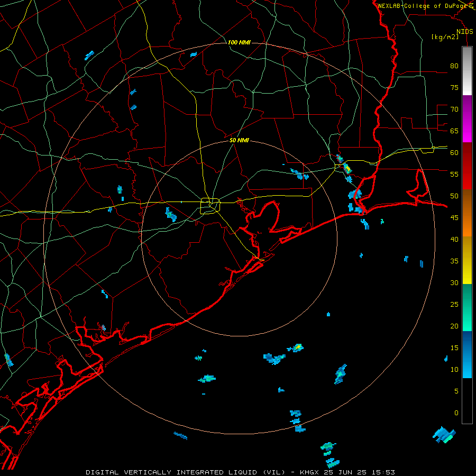The width and height of the screenshot is (476, 476).
Task: Click the Digital Vertically Integrated Liquid caption
Action: pos(241,472)
